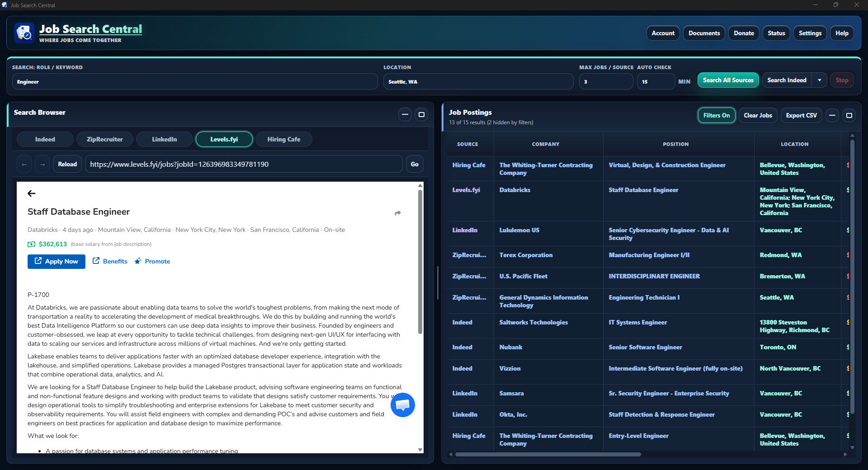Minimize the Job Postings panel
The height and width of the screenshot is (470, 868).
pyautogui.click(x=832, y=116)
